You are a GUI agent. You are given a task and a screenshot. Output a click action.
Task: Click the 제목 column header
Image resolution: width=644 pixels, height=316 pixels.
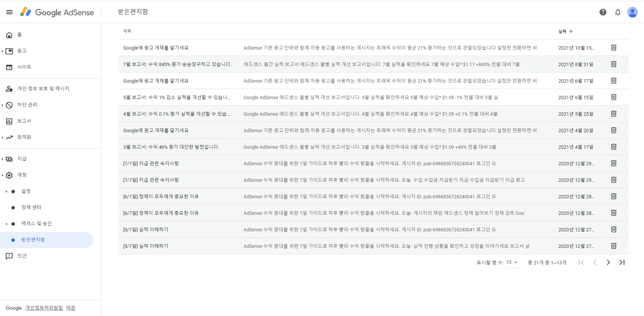tap(127, 31)
